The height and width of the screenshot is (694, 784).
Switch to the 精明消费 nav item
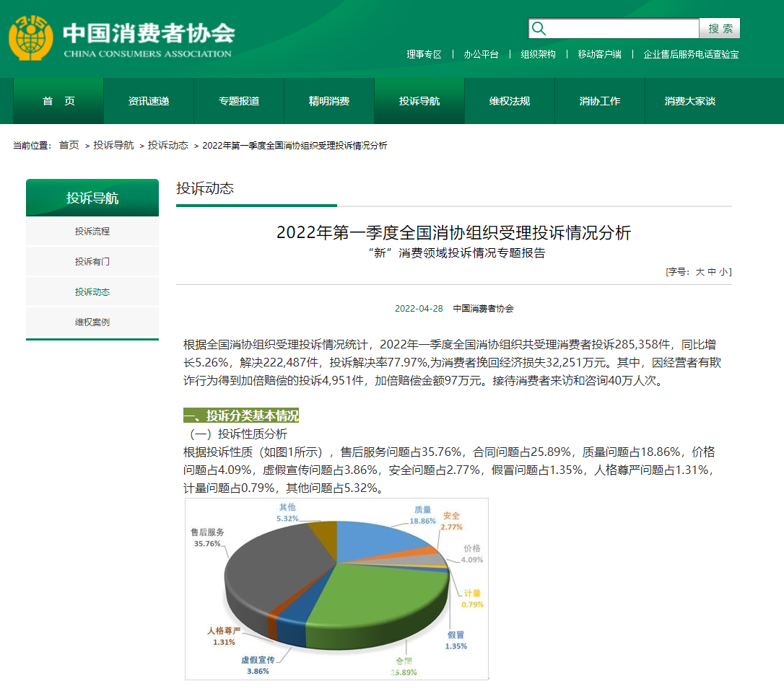(329, 101)
